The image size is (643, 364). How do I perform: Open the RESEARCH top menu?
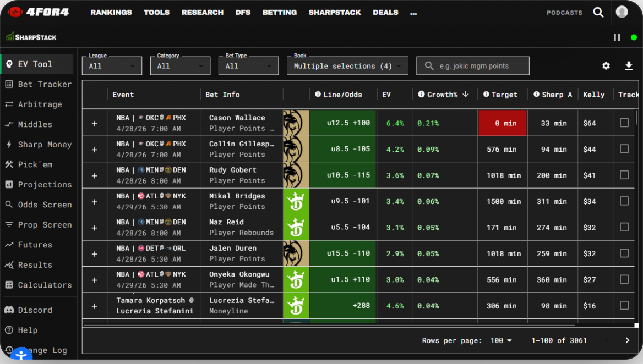pyautogui.click(x=203, y=12)
